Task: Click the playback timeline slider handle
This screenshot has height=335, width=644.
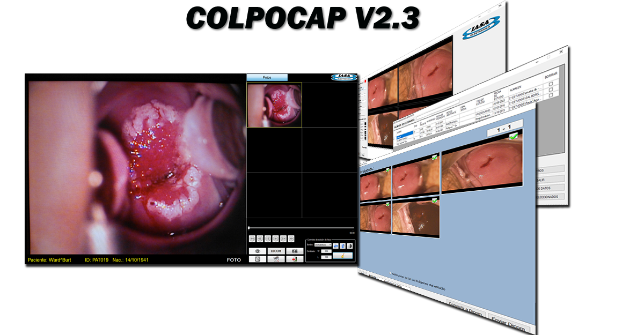Action: coord(248,228)
